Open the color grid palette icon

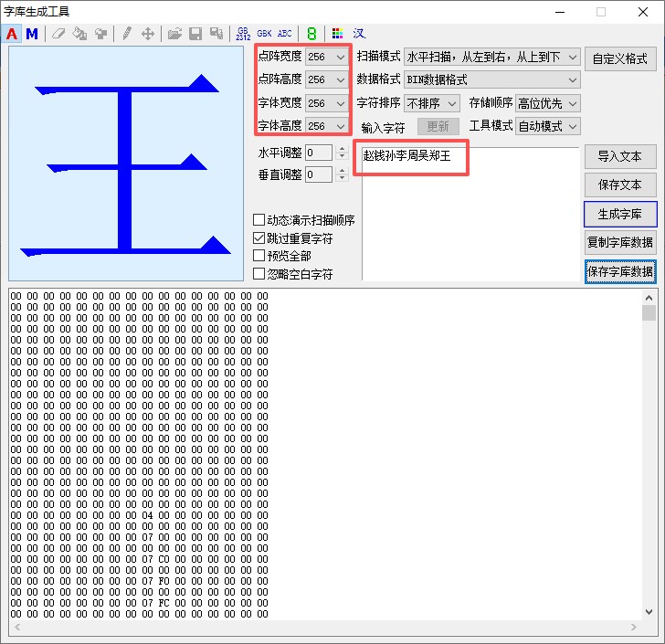(x=338, y=34)
